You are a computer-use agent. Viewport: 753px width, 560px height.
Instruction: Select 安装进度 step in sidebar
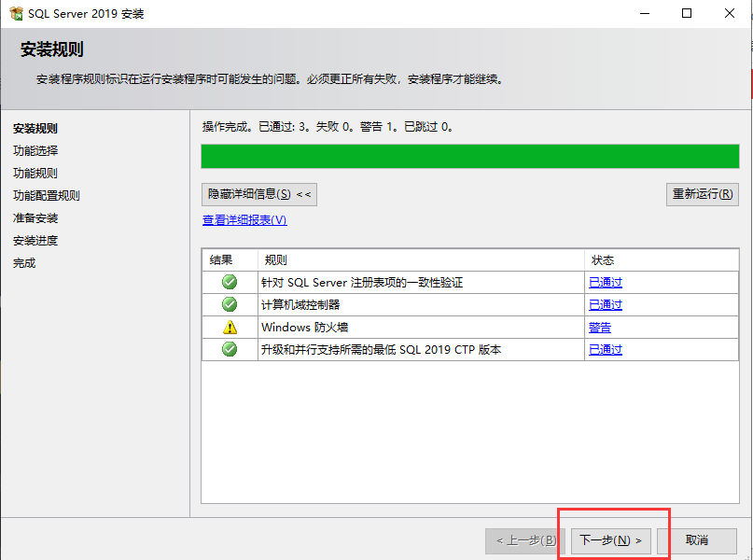pos(35,241)
